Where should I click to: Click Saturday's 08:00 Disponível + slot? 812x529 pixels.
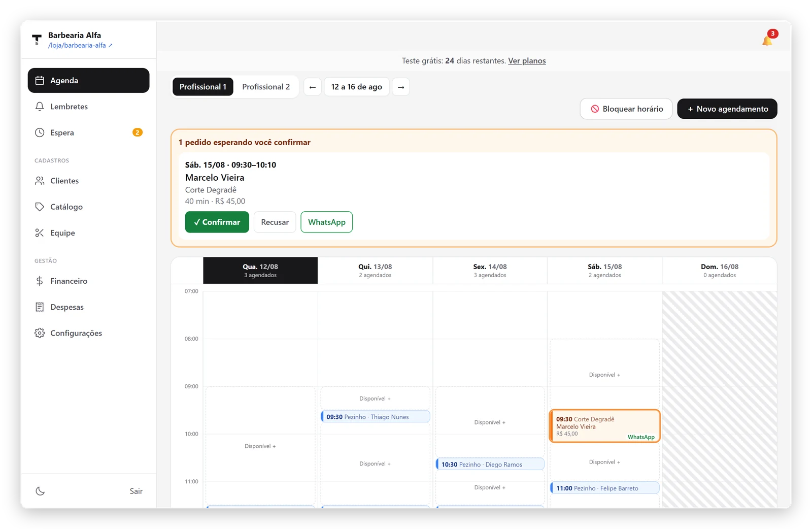coord(605,375)
